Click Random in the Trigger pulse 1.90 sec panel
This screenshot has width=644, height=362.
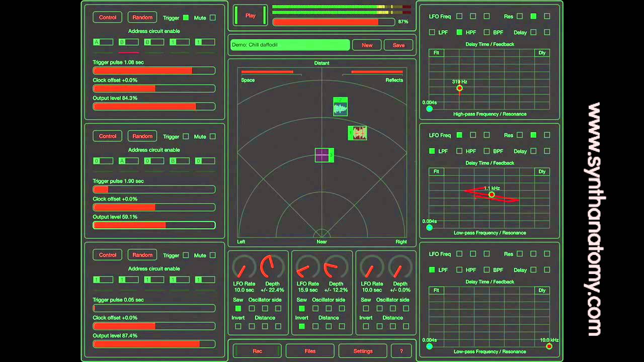142,136
